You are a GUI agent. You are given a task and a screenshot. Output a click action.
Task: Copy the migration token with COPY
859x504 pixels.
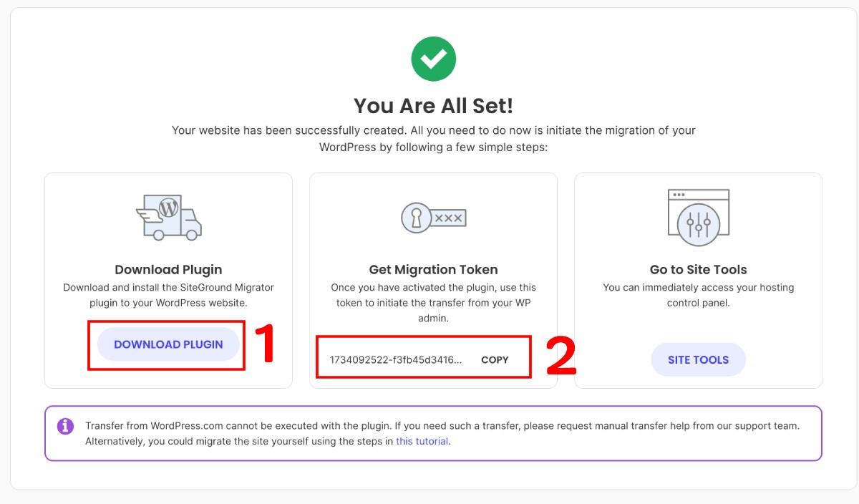(x=495, y=360)
